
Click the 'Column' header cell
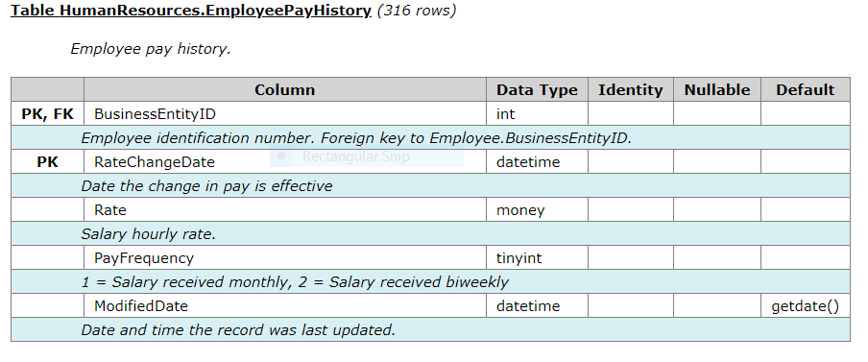285,89
